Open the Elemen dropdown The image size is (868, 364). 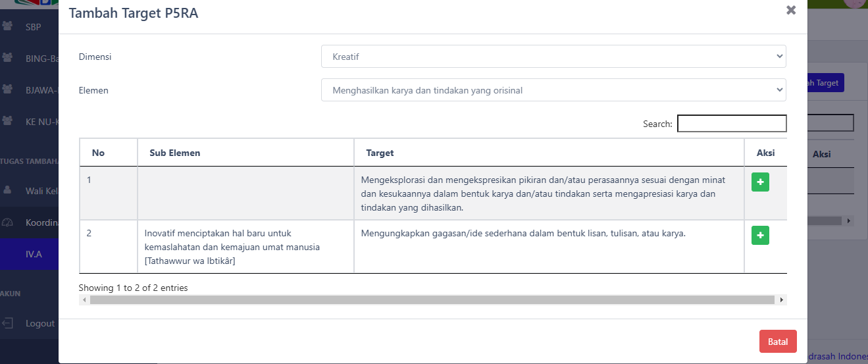pos(553,90)
